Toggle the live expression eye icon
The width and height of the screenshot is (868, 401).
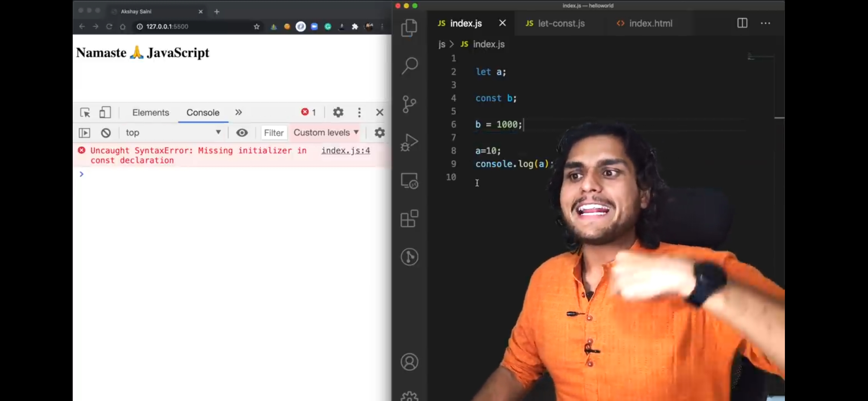(242, 133)
